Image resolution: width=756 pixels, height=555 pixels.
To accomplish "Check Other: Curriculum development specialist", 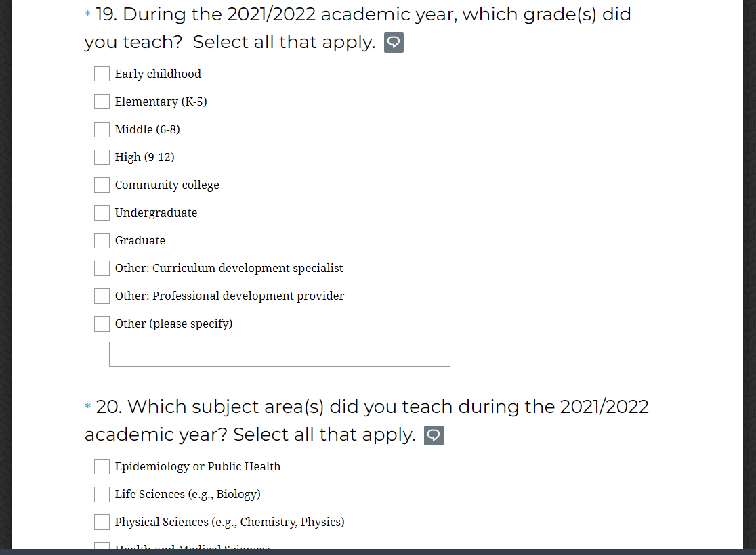I will pos(102,268).
